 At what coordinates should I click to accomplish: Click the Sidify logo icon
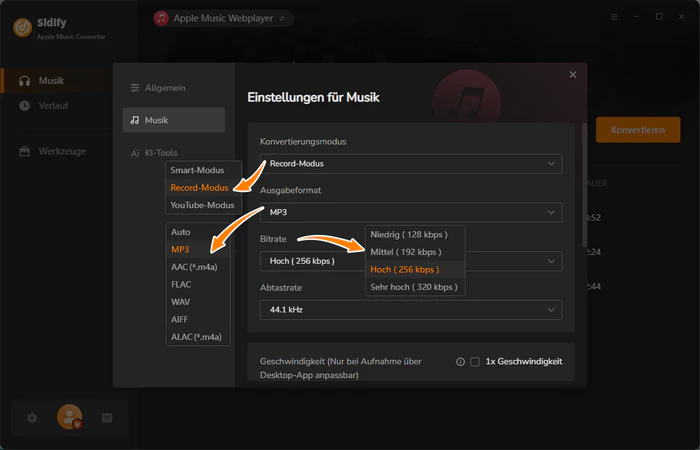pos(22,28)
